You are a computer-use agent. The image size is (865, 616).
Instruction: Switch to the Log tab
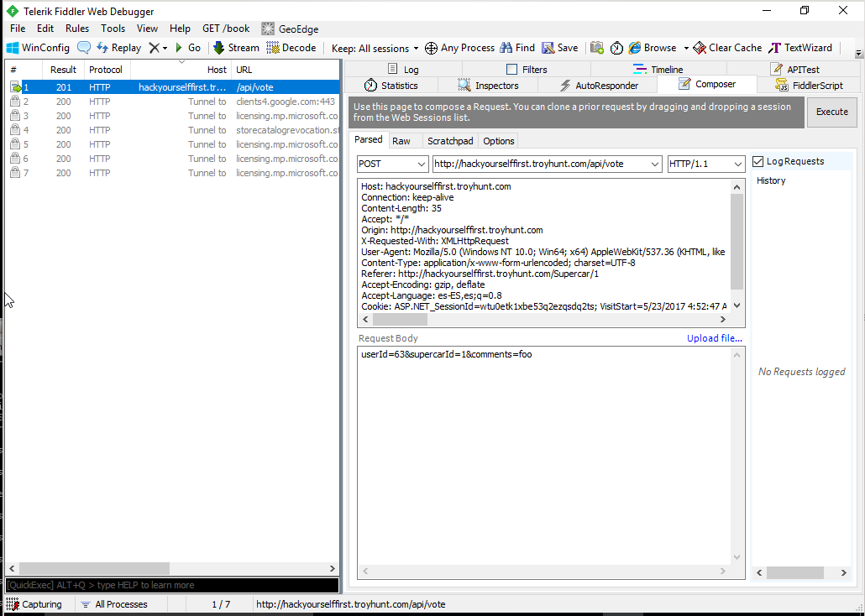click(x=403, y=69)
